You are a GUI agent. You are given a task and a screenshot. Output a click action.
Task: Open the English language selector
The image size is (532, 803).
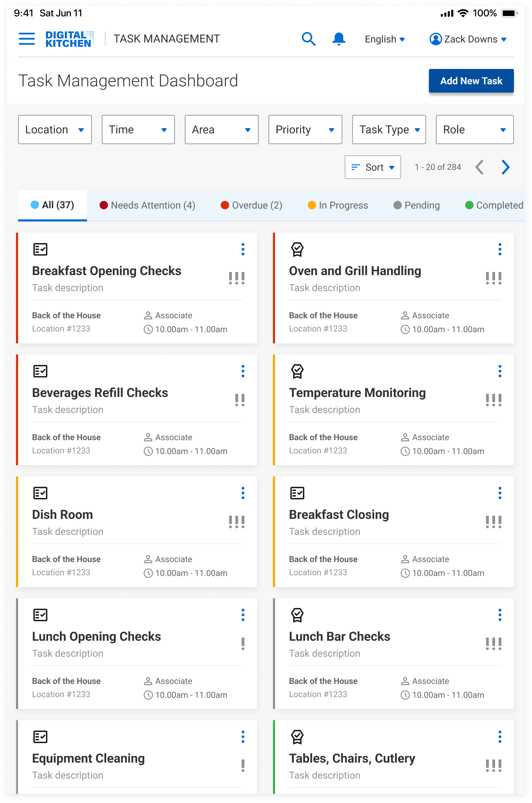(384, 39)
